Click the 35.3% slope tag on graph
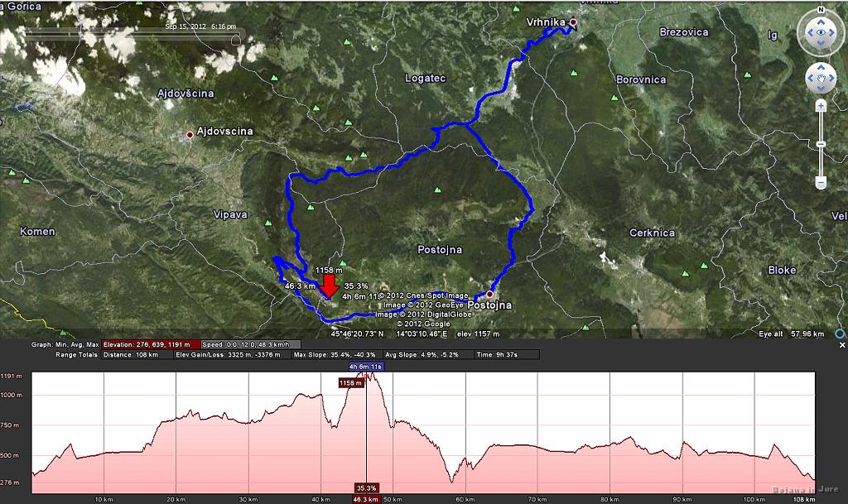Image resolution: width=848 pixels, height=504 pixels. [366, 488]
